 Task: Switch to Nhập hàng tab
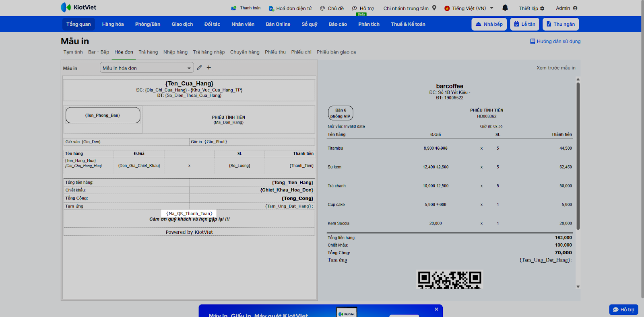coord(175,52)
